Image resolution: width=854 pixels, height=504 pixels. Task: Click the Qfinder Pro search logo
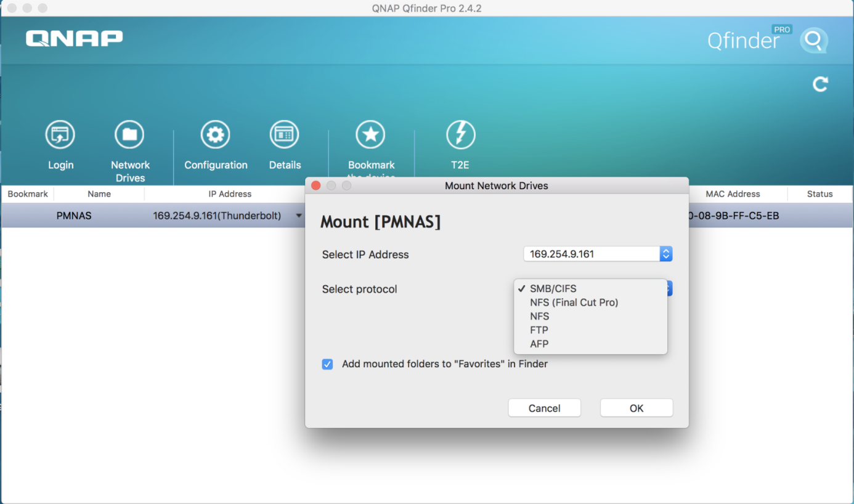point(814,41)
